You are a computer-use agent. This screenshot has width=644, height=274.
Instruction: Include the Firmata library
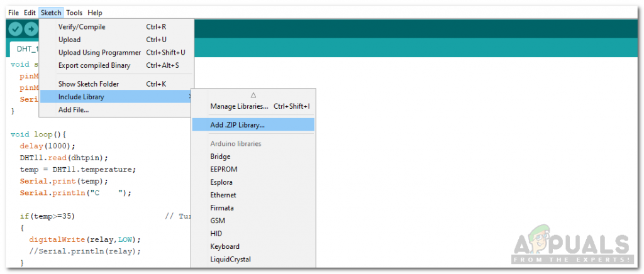(253, 208)
